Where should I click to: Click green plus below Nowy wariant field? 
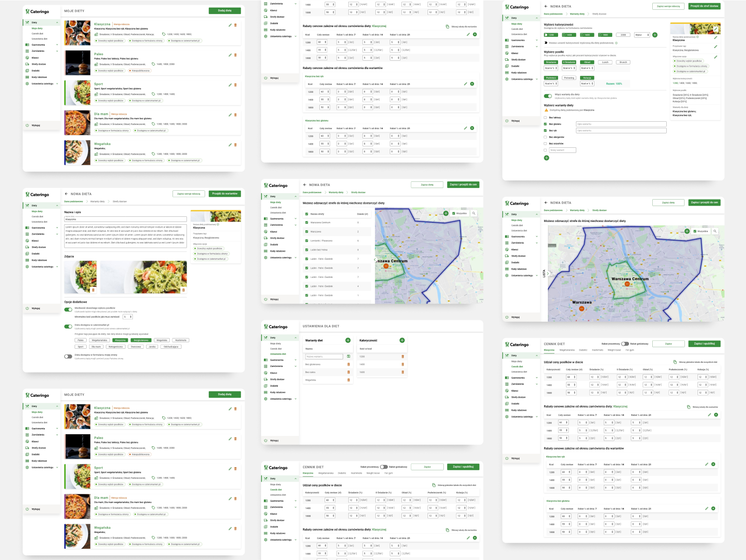click(x=546, y=158)
